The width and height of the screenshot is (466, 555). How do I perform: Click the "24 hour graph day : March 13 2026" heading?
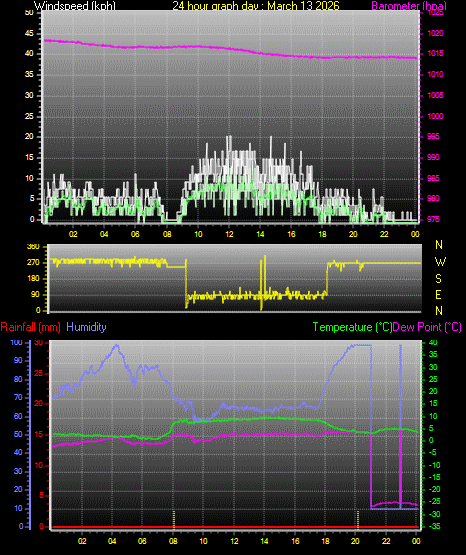coord(256,5)
